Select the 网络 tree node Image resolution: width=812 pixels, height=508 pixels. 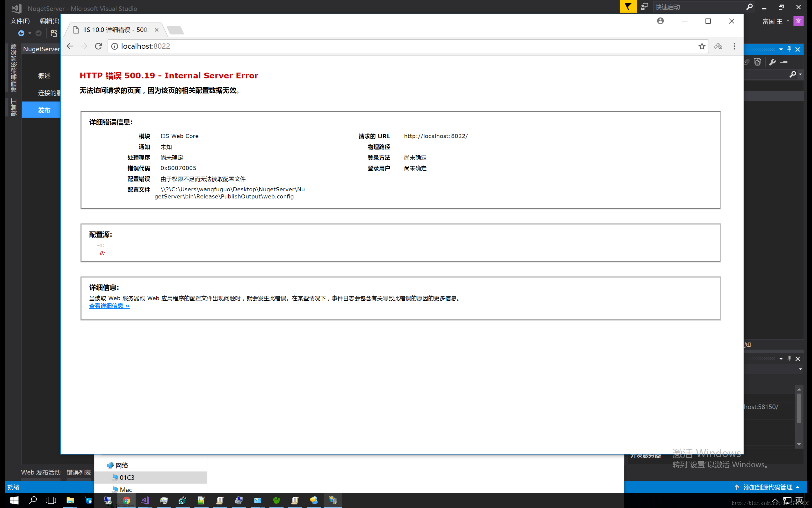(x=118, y=465)
